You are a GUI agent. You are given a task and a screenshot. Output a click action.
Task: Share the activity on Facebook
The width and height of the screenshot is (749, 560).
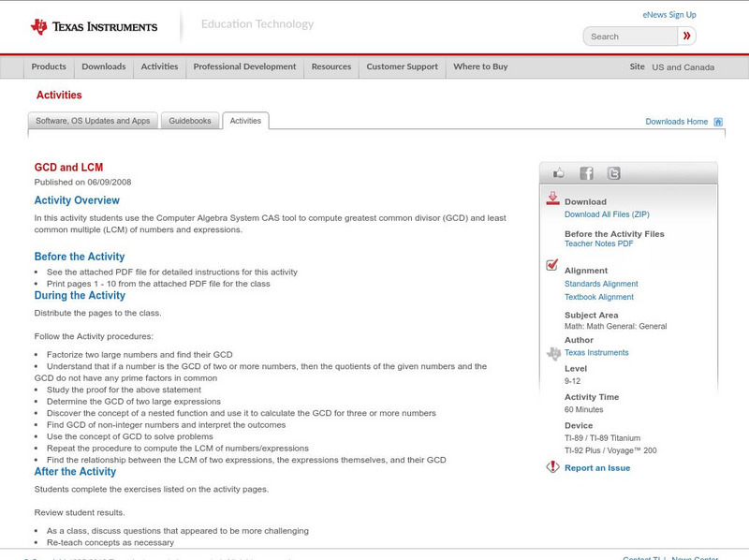(x=586, y=173)
